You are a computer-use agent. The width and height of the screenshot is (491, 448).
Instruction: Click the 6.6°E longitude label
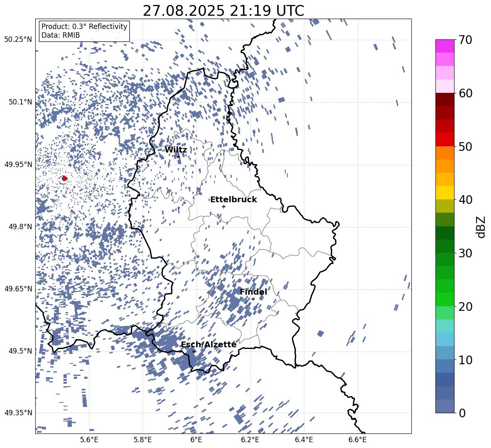(x=357, y=440)
